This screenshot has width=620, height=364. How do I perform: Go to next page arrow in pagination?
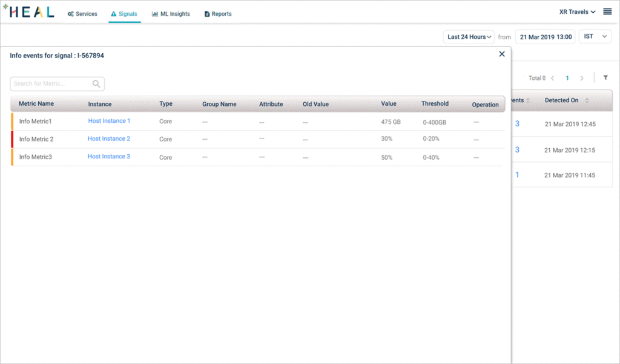582,78
